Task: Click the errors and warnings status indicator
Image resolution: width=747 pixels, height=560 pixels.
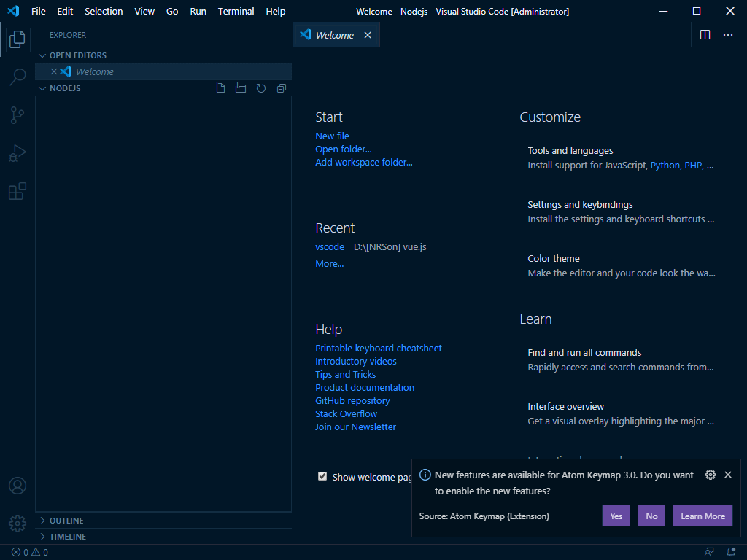Action: pos(29,553)
